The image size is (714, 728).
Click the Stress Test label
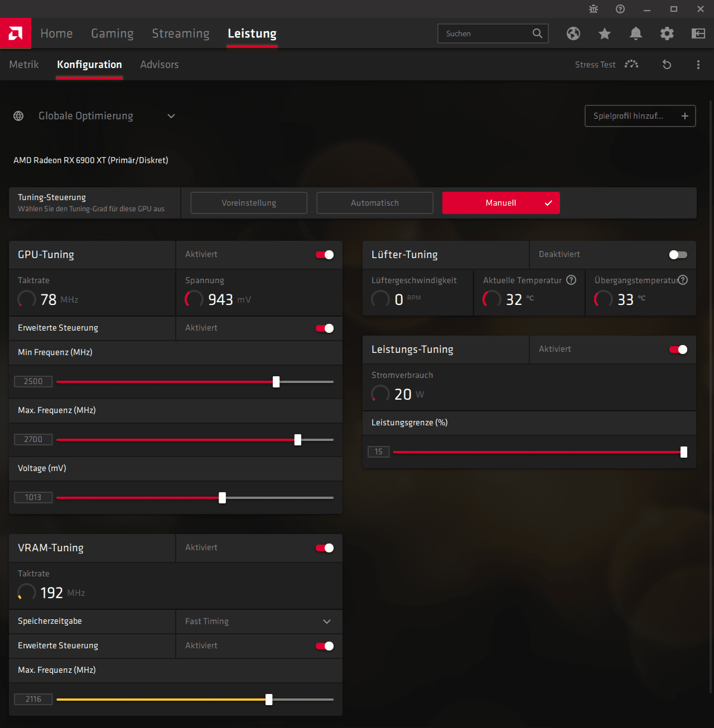click(595, 65)
